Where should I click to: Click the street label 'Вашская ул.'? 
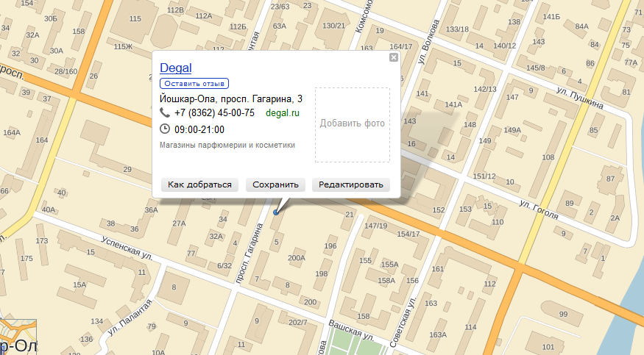pyautogui.click(x=351, y=331)
